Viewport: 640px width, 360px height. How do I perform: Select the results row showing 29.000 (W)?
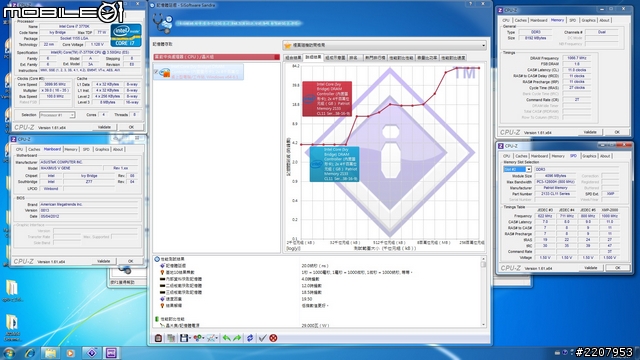coord(318,325)
